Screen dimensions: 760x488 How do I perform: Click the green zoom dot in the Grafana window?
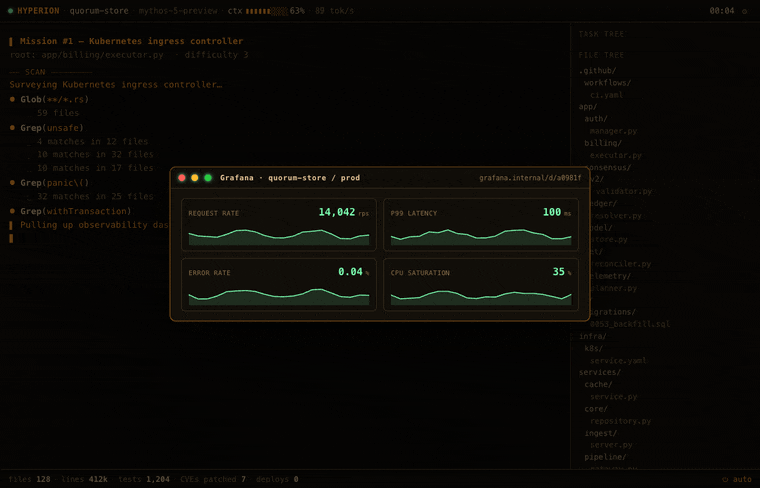pos(208,178)
